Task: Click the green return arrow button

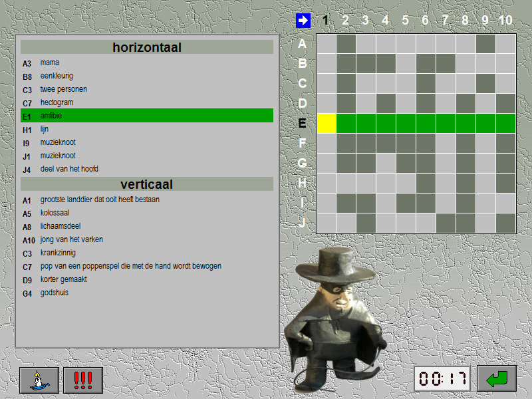Action: (x=497, y=378)
